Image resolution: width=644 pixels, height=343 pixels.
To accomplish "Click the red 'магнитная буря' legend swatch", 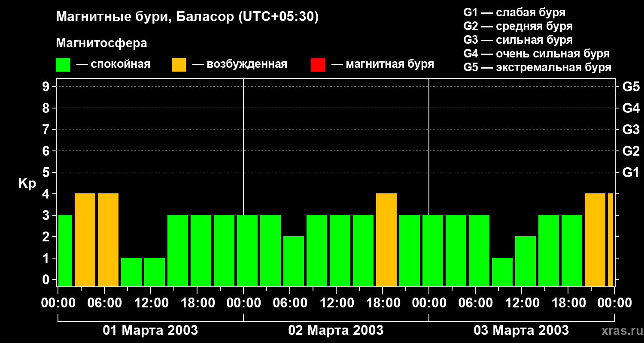I will pyautogui.click(x=318, y=65).
